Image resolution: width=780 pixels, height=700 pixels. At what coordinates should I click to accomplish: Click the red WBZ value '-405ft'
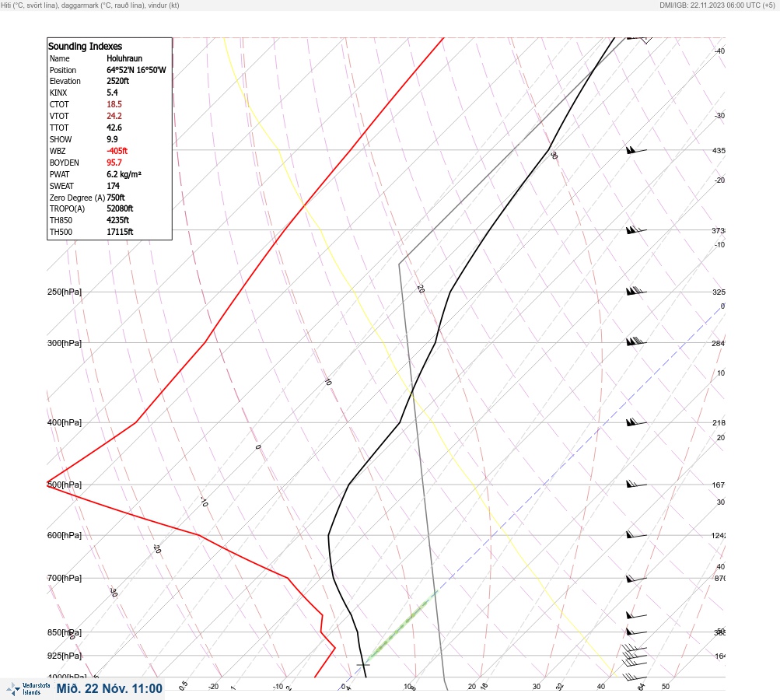117,151
